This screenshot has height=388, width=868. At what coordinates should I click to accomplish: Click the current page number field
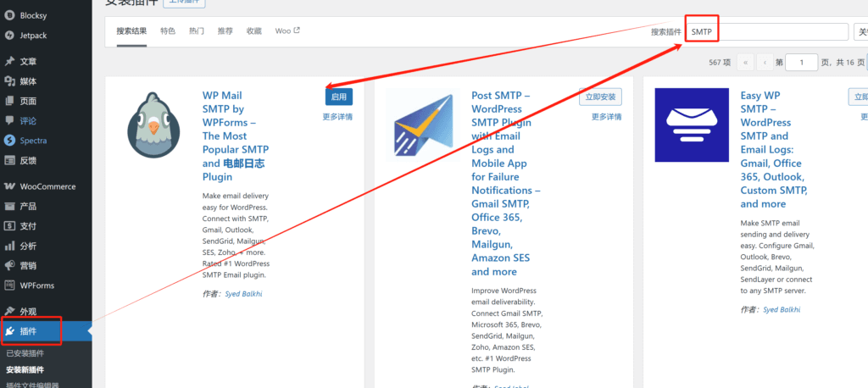pos(802,63)
